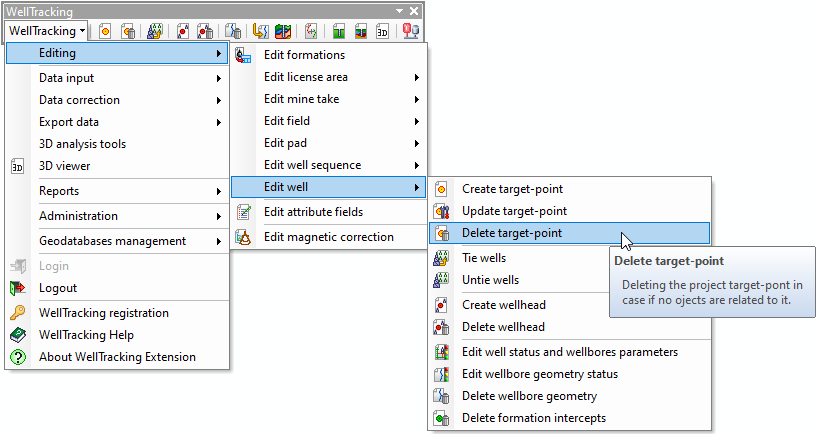Expand the Geodatabases management submenu arrow

(x=219, y=241)
